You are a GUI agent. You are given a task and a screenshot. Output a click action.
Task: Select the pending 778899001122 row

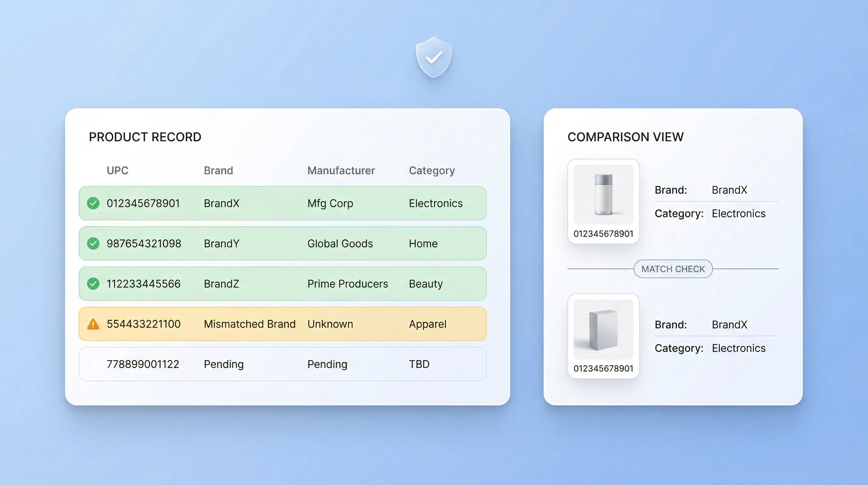pos(282,364)
